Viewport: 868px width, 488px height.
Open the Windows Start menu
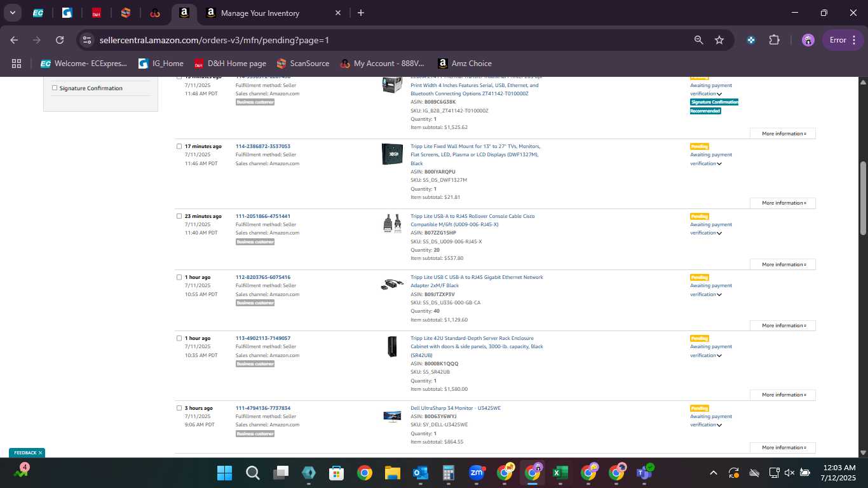pos(224,473)
